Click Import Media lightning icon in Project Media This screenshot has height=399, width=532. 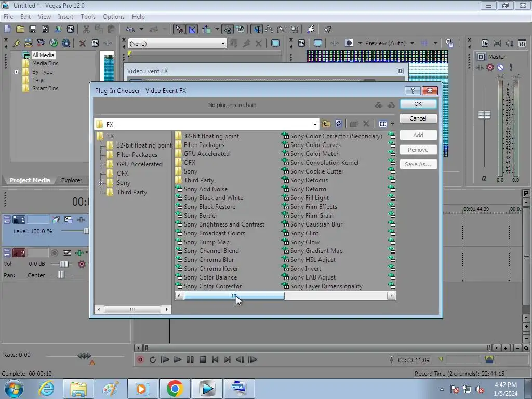click(x=16, y=43)
